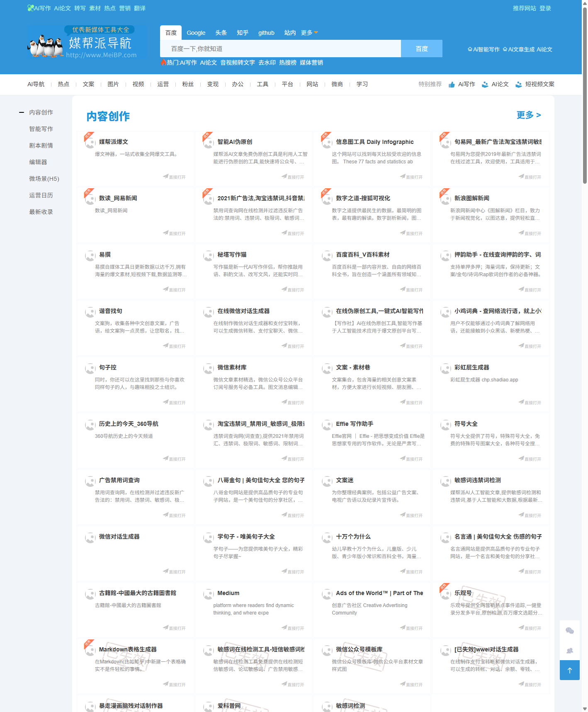
Task: Open the 微商 navigation menu item
Action: pyautogui.click(x=337, y=84)
